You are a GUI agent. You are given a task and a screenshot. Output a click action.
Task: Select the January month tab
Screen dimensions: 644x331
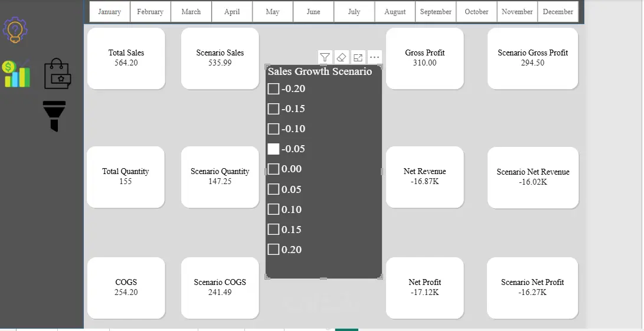pos(110,11)
